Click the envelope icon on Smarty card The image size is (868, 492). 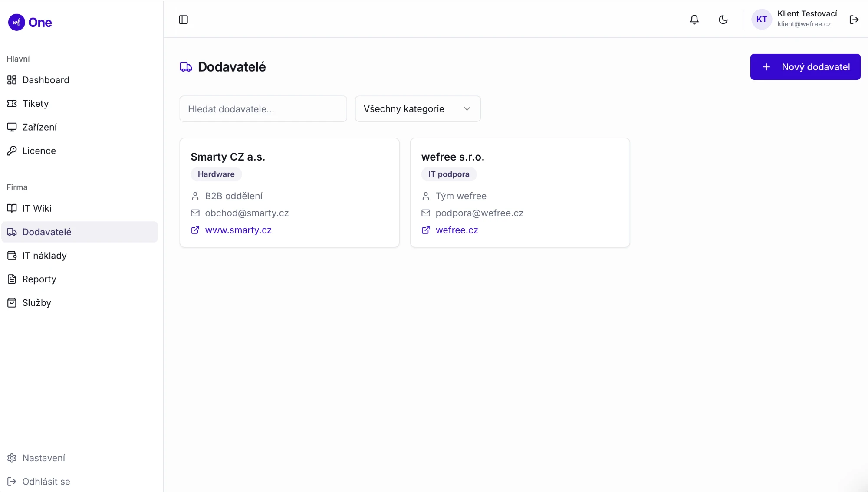[195, 213]
